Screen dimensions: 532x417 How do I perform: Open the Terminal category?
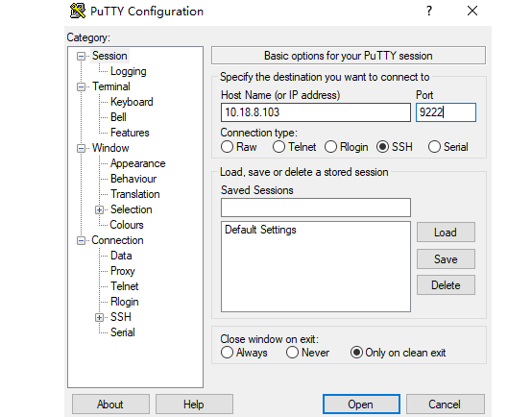[111, 86]
